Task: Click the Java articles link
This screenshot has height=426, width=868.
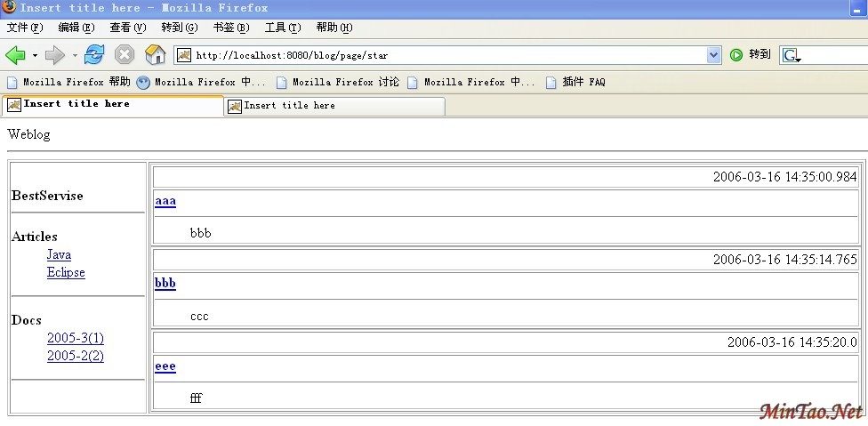Action: (x=59, y=255)
